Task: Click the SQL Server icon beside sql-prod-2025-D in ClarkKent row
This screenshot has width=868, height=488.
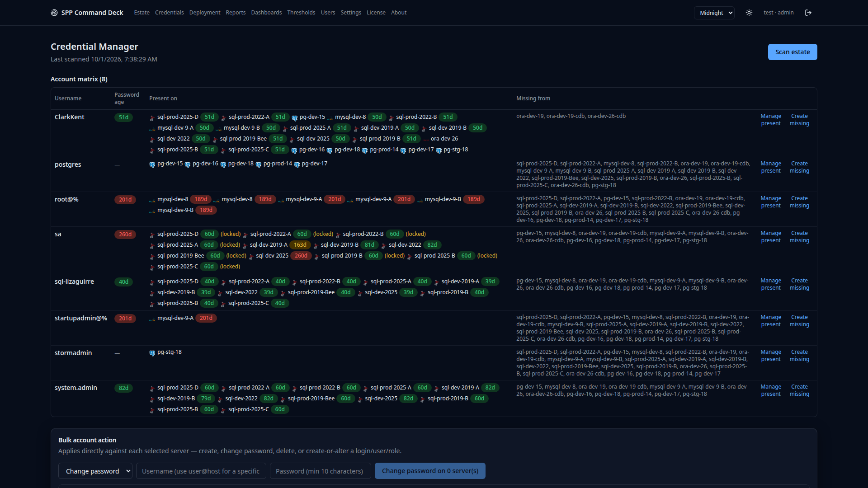Action: 152,117
